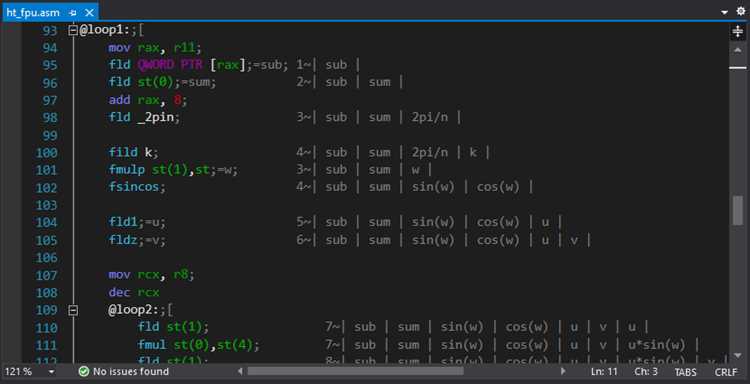Click the vertical scrollbar up arrow

pos(738,50)
